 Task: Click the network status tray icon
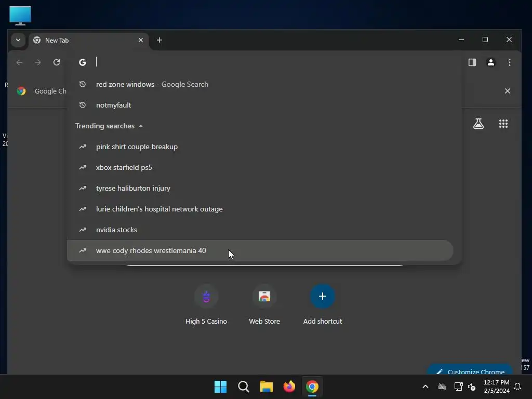click(x=458, y=387)
